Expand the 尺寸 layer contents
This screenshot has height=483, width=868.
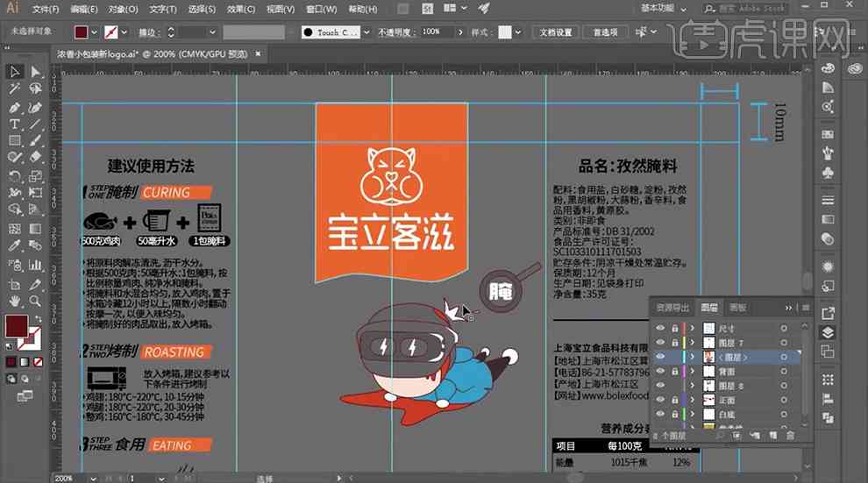692,328
